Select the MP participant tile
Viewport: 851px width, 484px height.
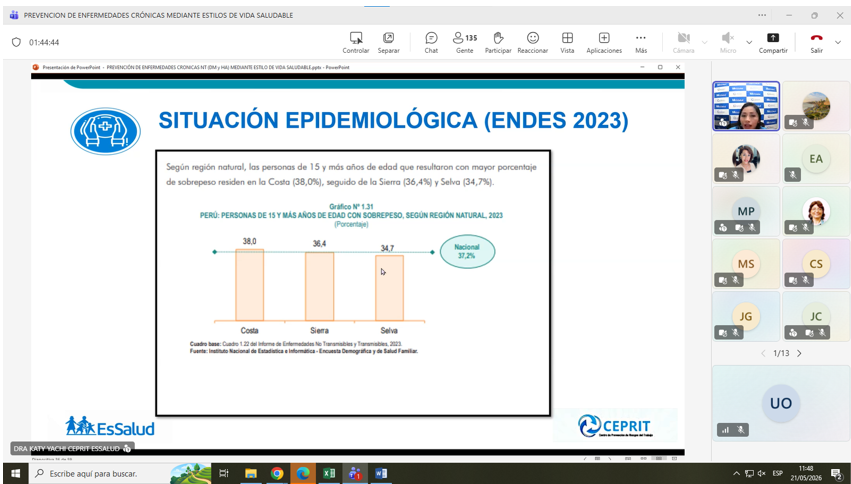[746, 211]
